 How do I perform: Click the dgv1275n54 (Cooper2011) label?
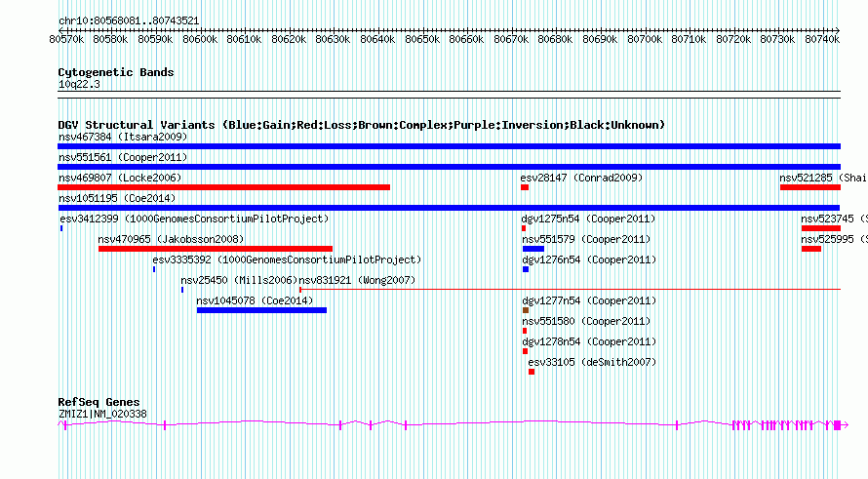point(588,219)
